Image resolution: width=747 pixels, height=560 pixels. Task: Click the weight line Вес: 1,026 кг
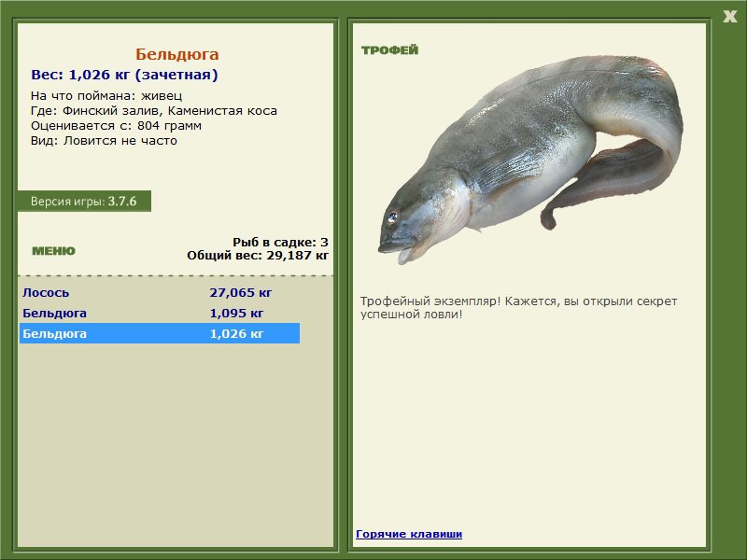(124, 75)
